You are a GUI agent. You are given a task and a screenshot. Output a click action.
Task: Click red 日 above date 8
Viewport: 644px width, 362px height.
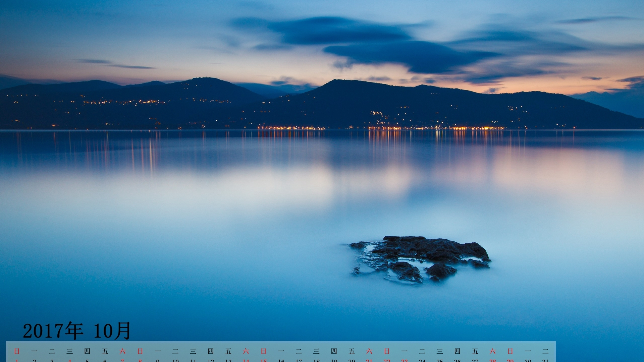click(x=140, y=351)
